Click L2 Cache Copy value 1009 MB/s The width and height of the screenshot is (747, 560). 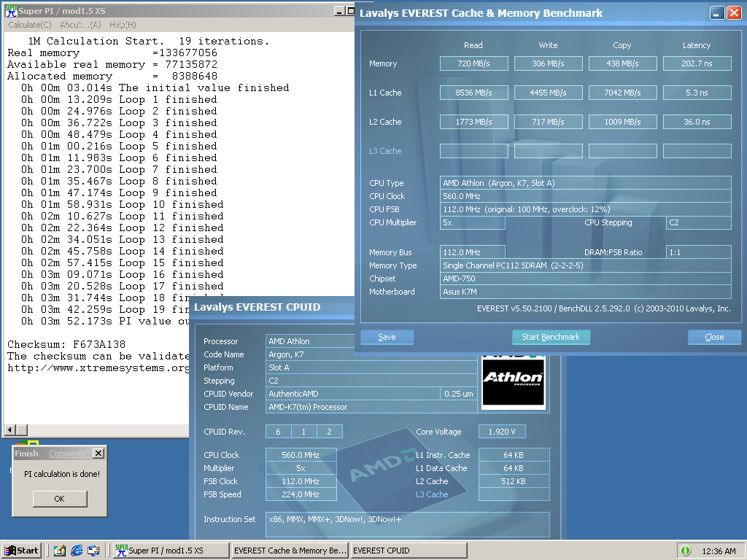point(623,122)
